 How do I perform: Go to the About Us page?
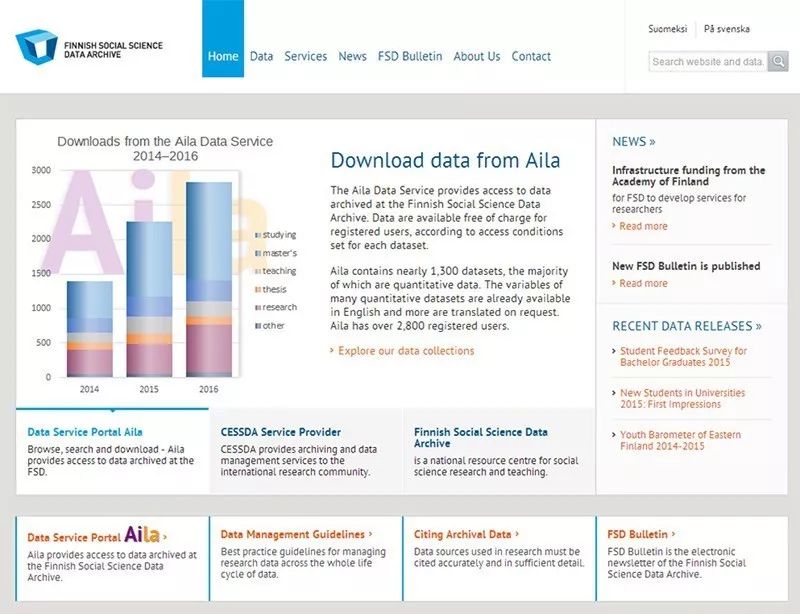pyautogui.click(x=477, y=56)
